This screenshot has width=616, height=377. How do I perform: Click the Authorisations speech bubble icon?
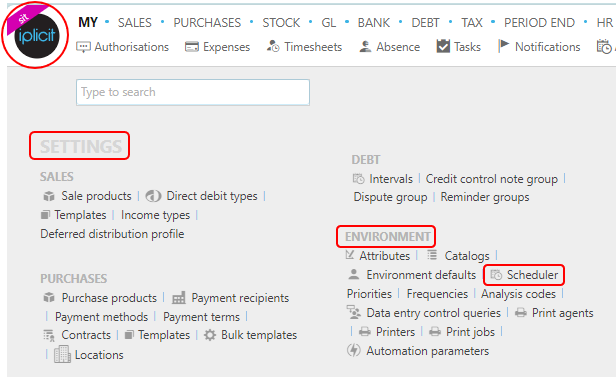click(83, 47)
